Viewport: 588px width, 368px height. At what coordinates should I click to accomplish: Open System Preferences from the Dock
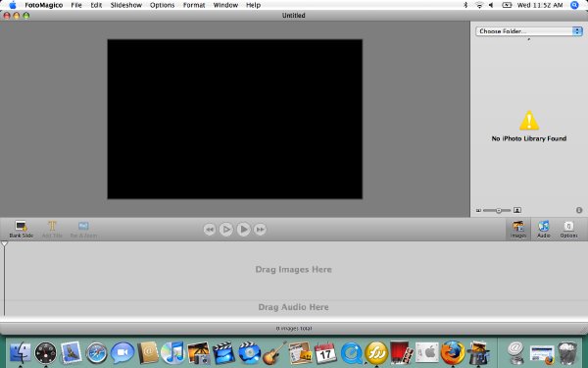426,353
